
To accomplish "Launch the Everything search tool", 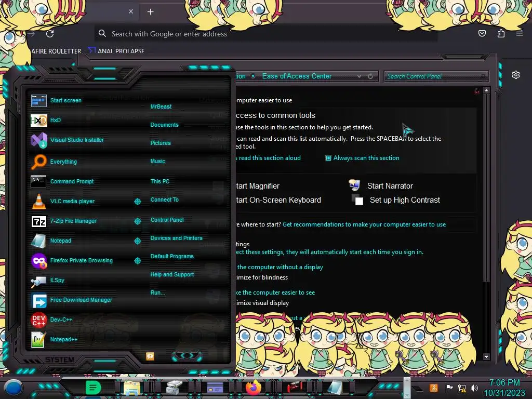I will pos(38,162).
